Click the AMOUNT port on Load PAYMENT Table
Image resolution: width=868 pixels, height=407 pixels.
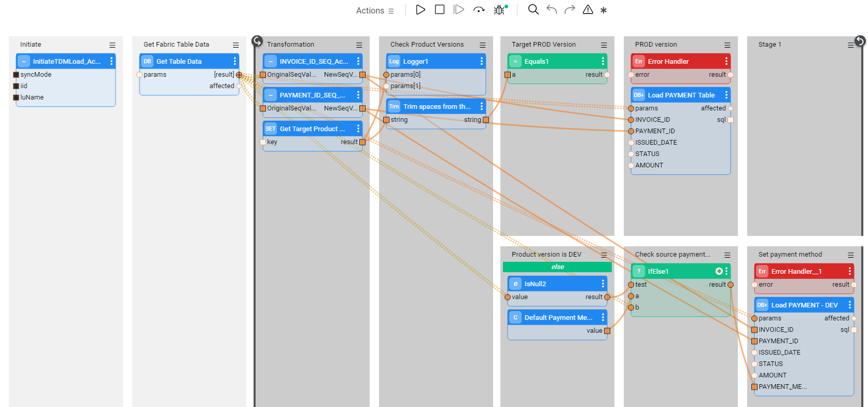pos(631,165)
